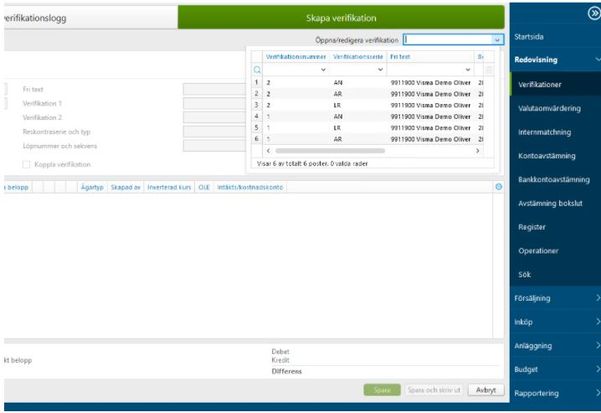Click the Verifikation 1 input field
Viewport: 601px width, 413px height.
point(214,103)
